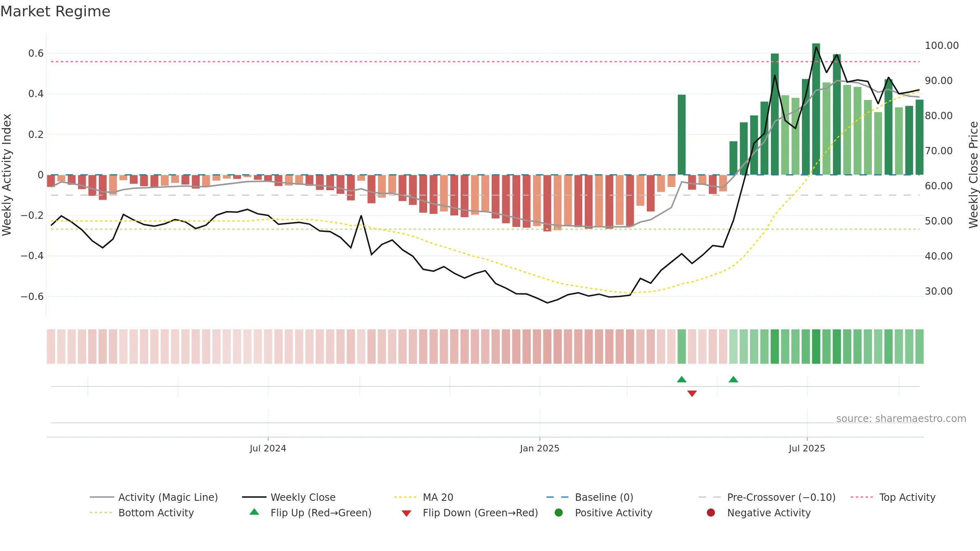Click the source: sharemaestro.com text

901,419
